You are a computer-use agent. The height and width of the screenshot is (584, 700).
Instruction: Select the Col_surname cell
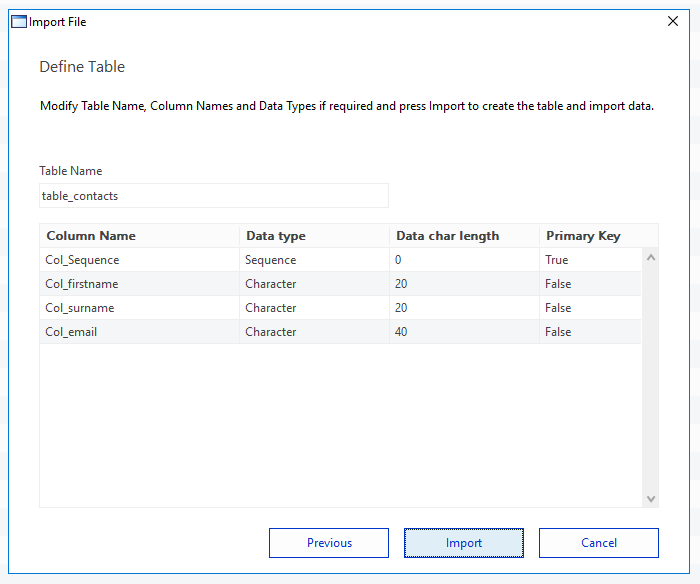139,308
